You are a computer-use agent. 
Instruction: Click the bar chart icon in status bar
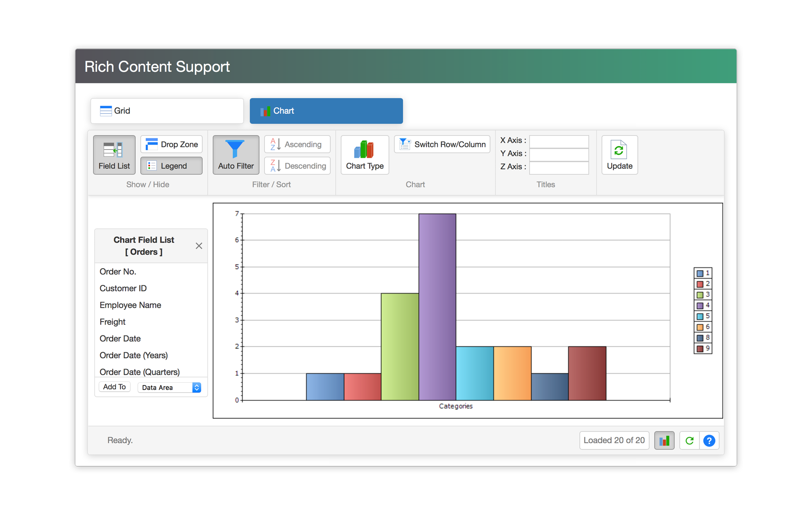pos(664,441)
